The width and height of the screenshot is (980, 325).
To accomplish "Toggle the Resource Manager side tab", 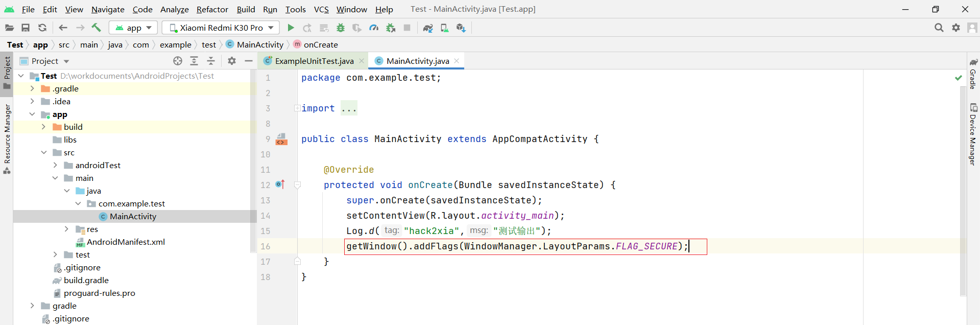I will 7,139.
